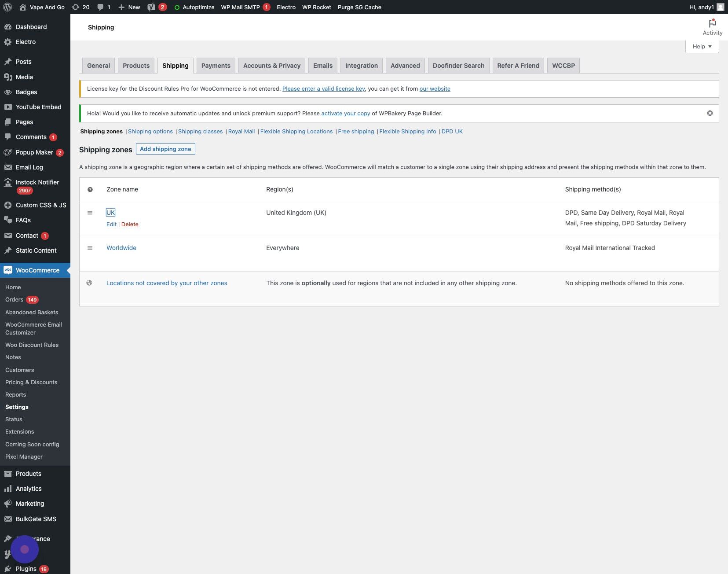Click Delete under the UK zone

(x=130, y=224)
